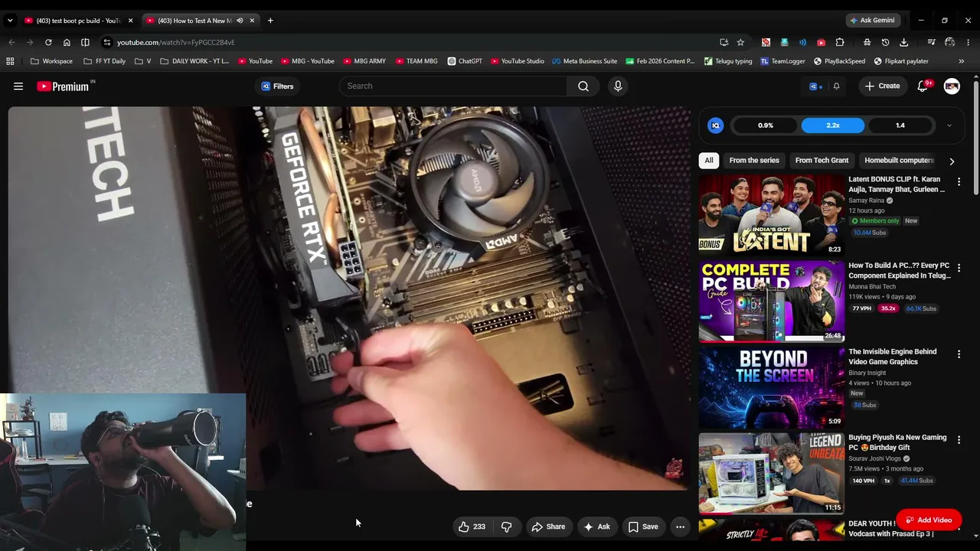Toggle vidIQ bell icon in header
Image resolution: width=980 pixels, height=551 pixels.
click(836, 86)
